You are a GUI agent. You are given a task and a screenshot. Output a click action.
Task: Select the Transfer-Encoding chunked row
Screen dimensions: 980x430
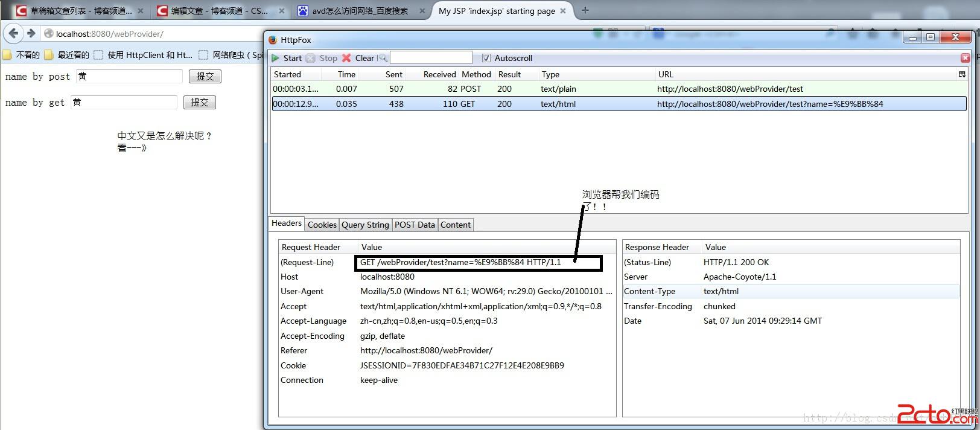[791, 306]
